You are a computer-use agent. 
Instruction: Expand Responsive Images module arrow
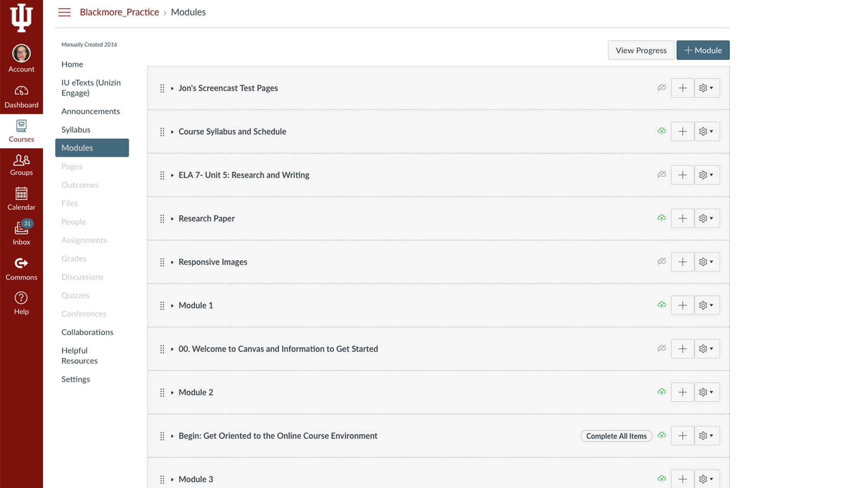pyautogui.click(x=172, y=262)
